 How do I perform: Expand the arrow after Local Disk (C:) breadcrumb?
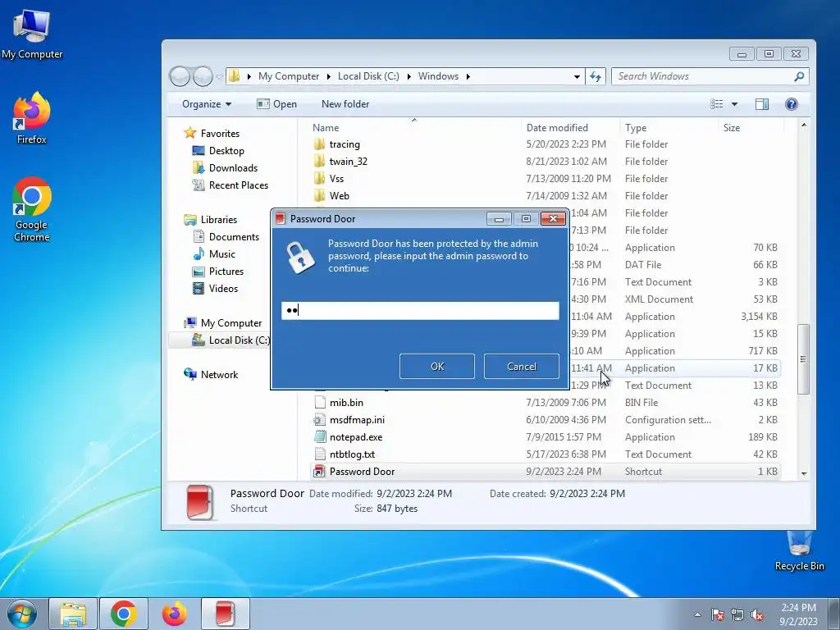409,76
